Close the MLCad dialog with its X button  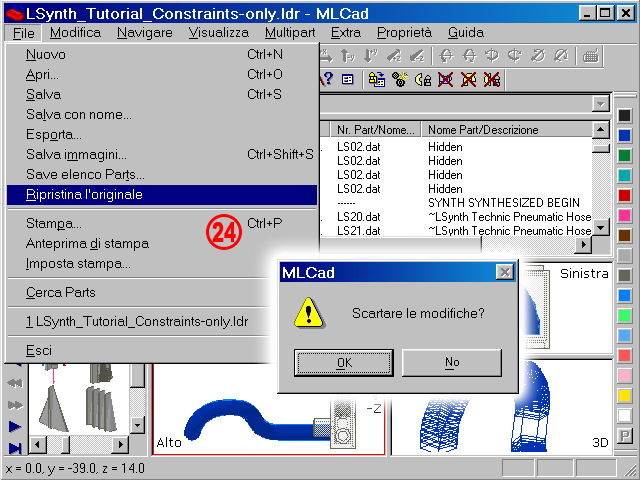(x=504, y=272)
